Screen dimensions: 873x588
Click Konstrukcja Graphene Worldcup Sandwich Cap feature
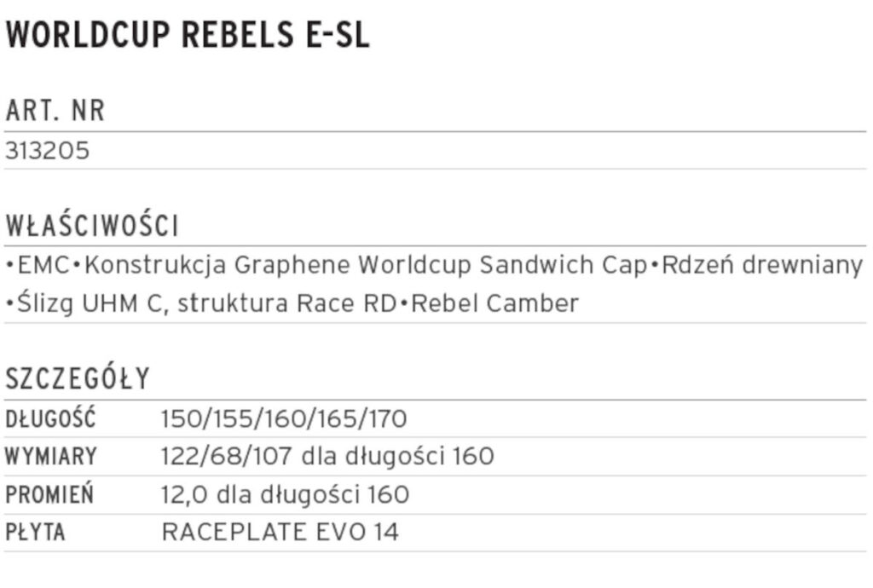click(x=366, y=265)
